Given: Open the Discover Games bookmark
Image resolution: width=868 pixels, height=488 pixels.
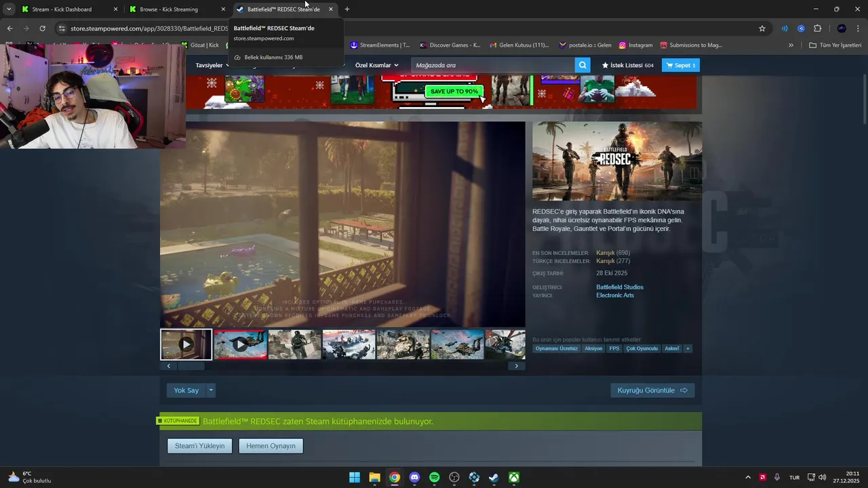Looking at the screenshot, I should [x=450, y=45].
